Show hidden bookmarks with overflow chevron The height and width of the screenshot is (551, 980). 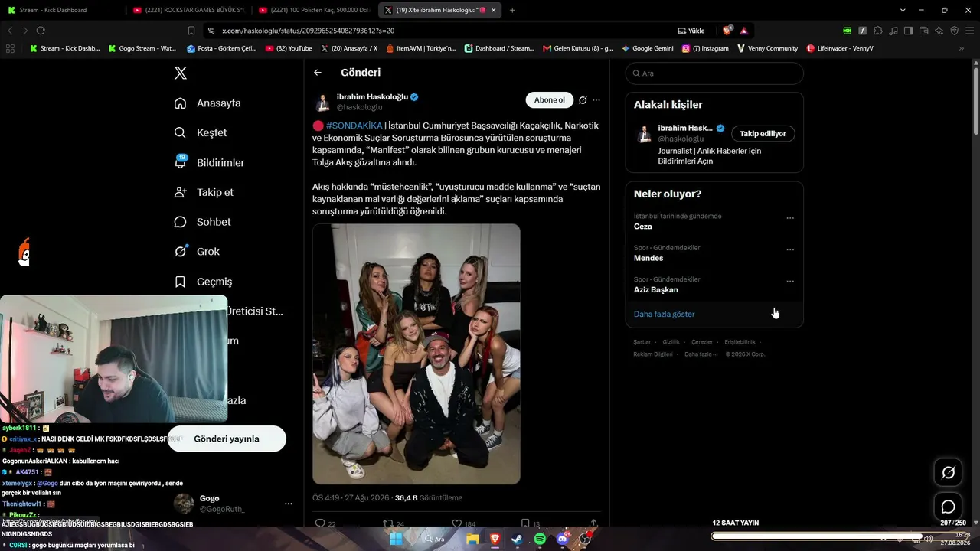(962, 48)
